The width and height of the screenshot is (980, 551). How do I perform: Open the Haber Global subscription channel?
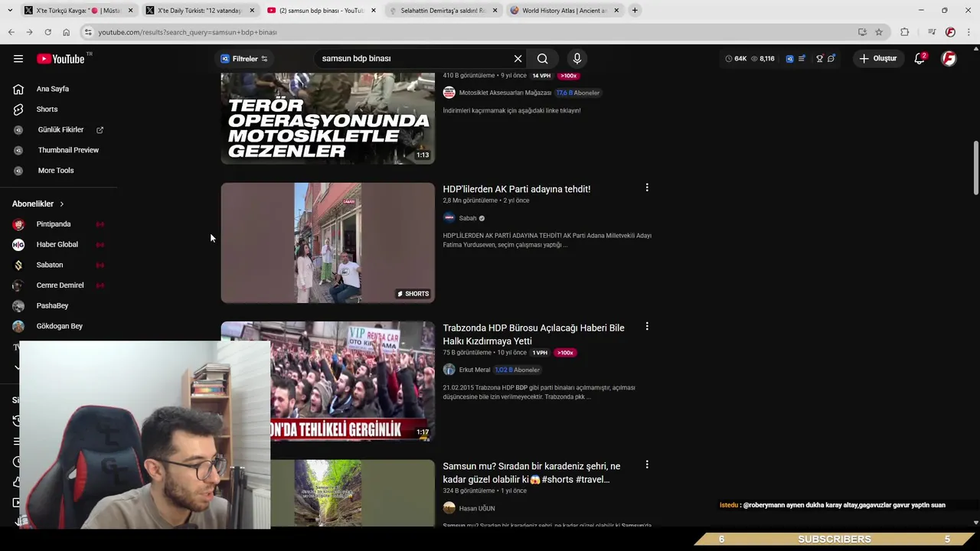coord(57,245)
